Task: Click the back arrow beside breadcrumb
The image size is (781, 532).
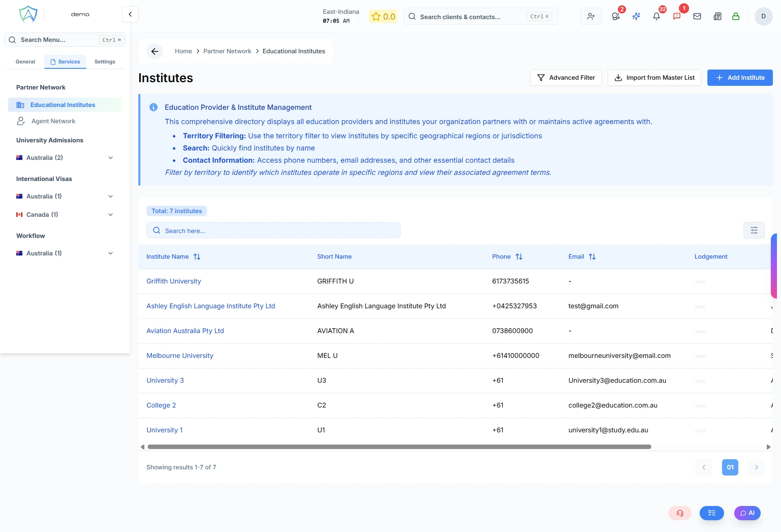Action: click(155, 51)
